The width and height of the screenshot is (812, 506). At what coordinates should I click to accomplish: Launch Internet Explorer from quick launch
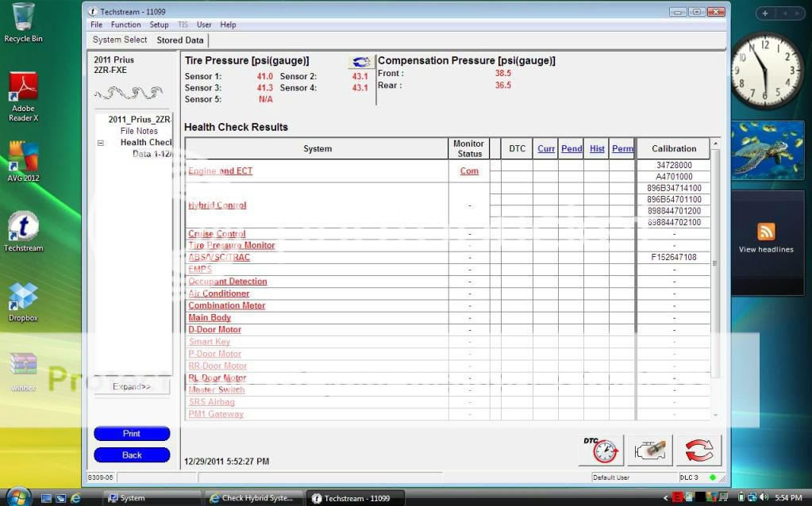(75, 498)
